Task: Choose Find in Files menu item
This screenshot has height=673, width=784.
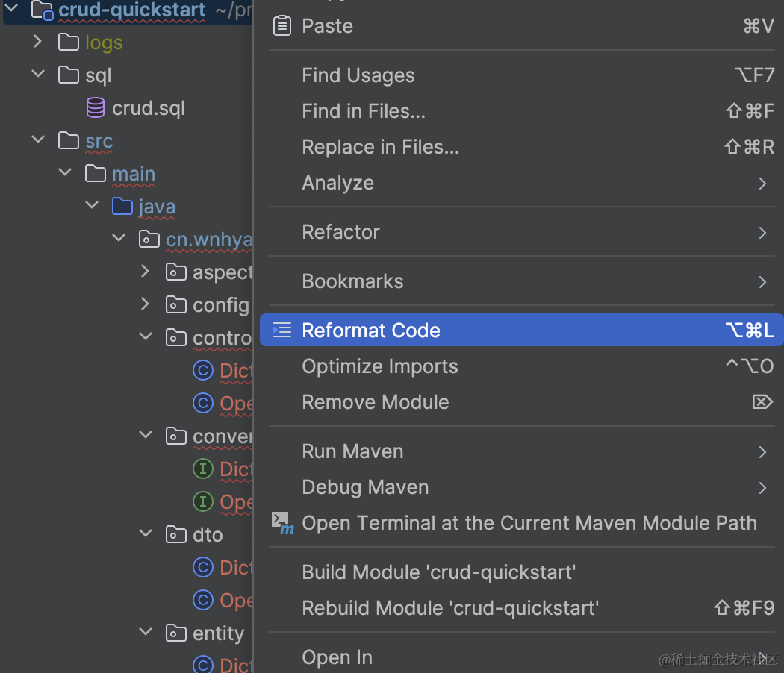Action: click(x=363, y=111)
